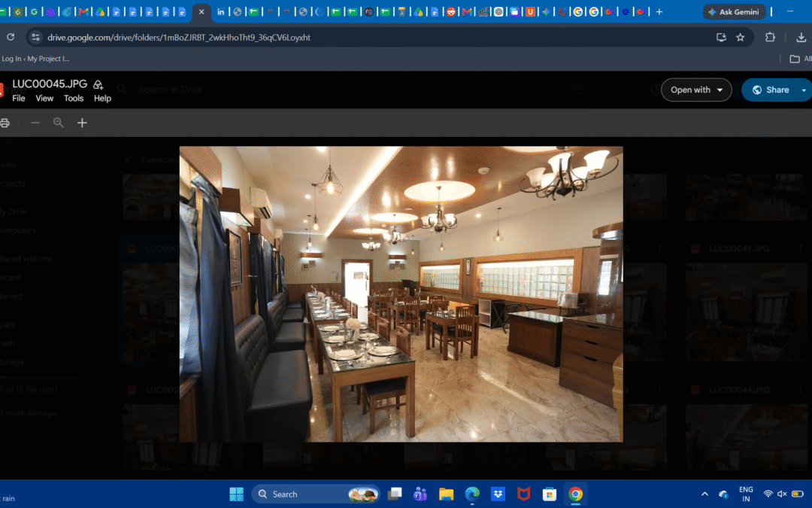Open the Help menu in preview
The width and height of the screenshot is (812, 508).
102,98
